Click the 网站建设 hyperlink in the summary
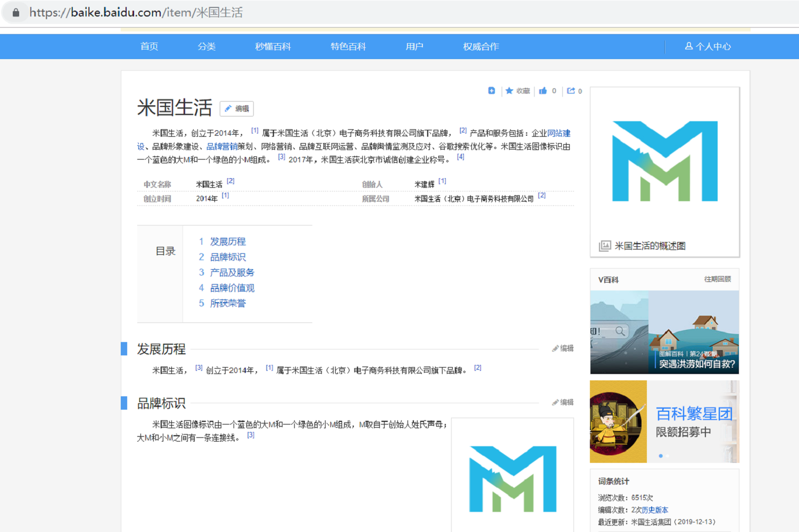The width and height of the screenshot is (799, 532). 559,133
